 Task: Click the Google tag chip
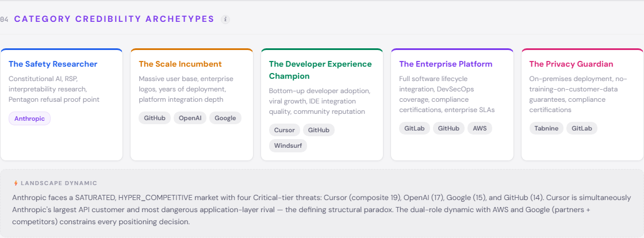tap(225, 118)
